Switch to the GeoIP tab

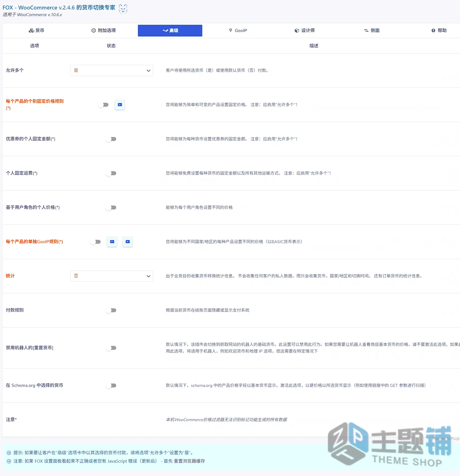click(238, 30)
